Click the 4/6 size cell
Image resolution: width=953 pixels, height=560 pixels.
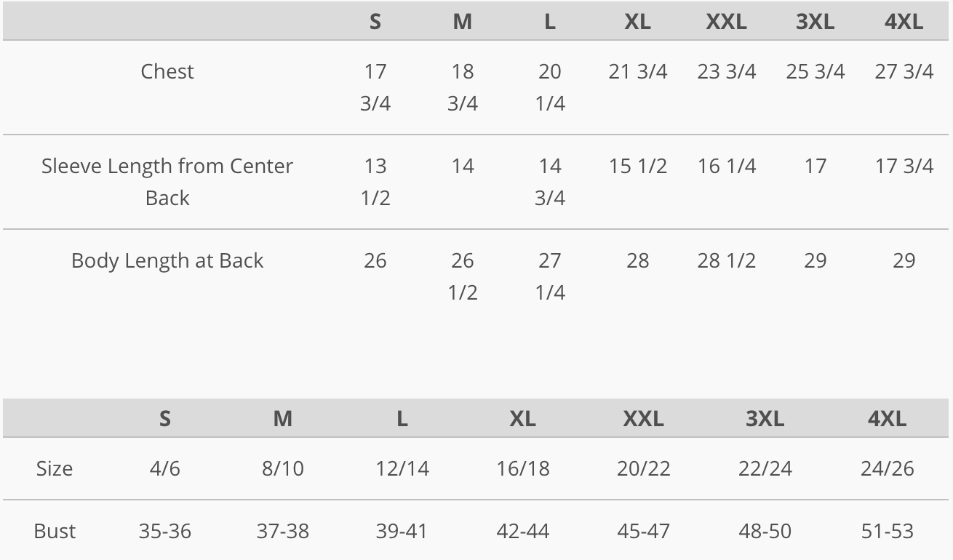[164, 468]
